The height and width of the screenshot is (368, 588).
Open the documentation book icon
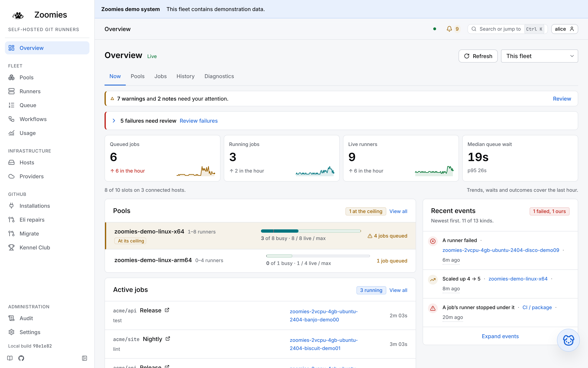pos(10,358)
